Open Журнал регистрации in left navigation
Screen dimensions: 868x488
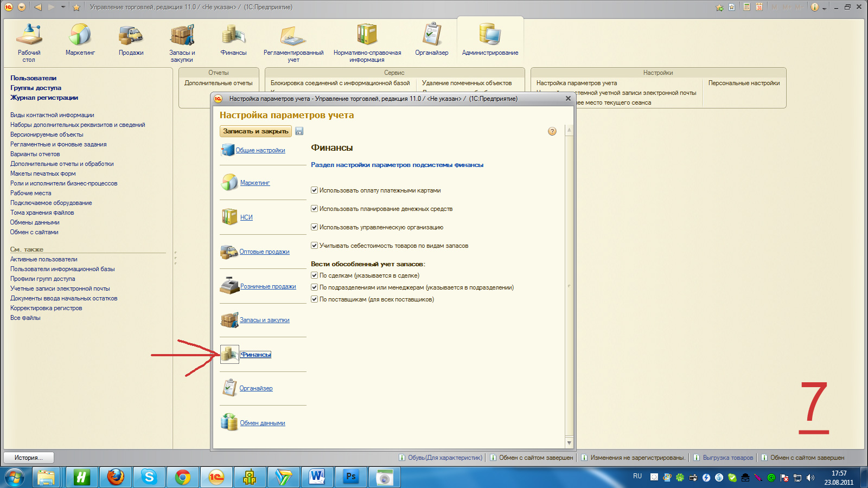coord(44,98)
